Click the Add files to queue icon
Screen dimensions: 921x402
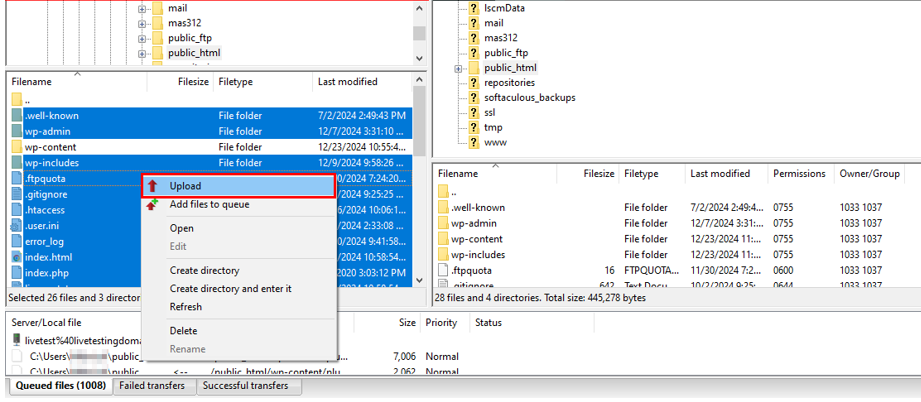(153, 205)
